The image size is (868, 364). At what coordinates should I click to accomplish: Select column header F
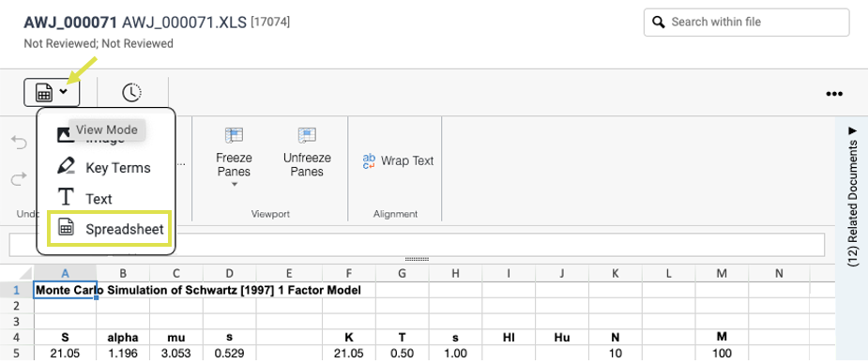(349, 273)
